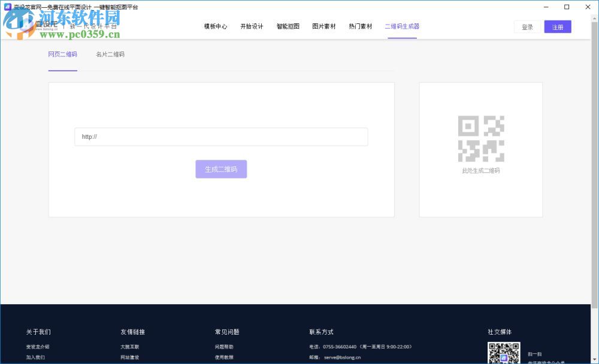Click the 扫一扫 social media QR code image

click(504, 352)
